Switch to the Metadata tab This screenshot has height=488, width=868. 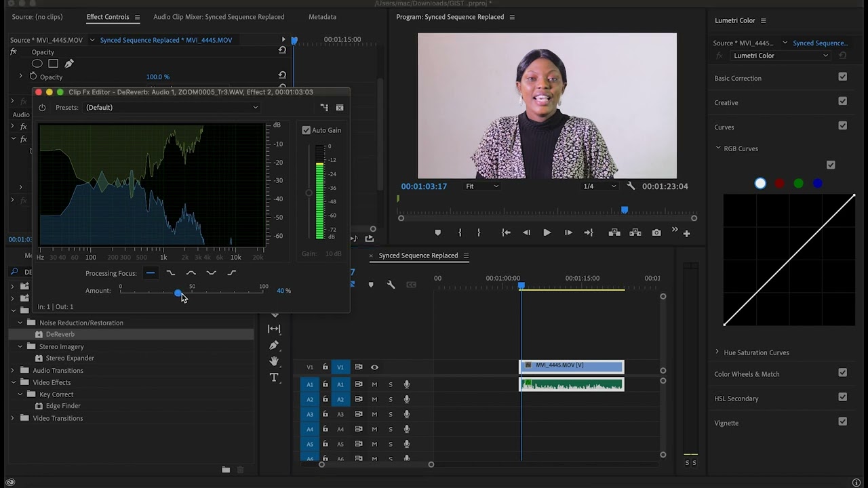click(322, 17)
